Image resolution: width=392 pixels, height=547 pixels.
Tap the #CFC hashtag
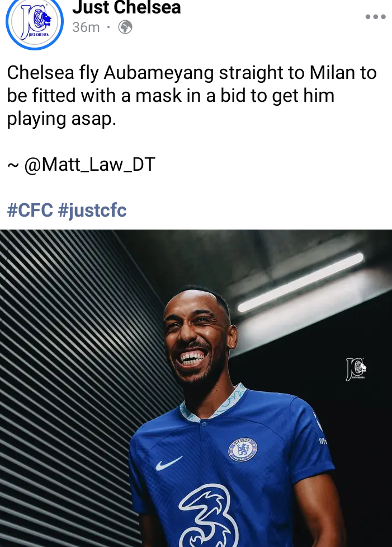click(x=30, y=210)
